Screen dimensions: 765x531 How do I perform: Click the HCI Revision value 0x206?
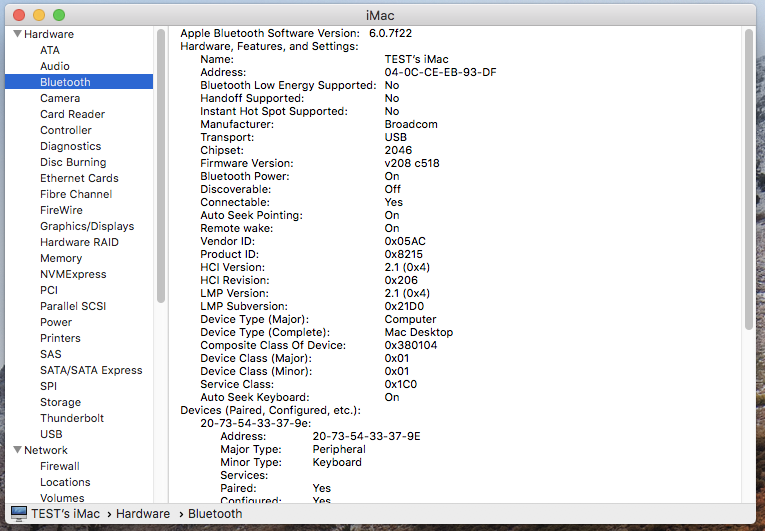point(401,281)
